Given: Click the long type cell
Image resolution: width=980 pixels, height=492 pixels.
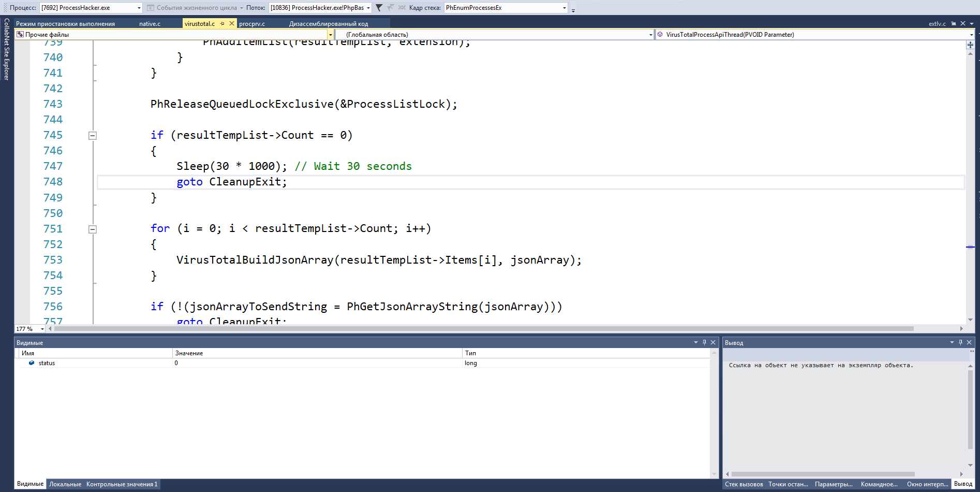Looking at the screenshot, I should click(586, 363).
